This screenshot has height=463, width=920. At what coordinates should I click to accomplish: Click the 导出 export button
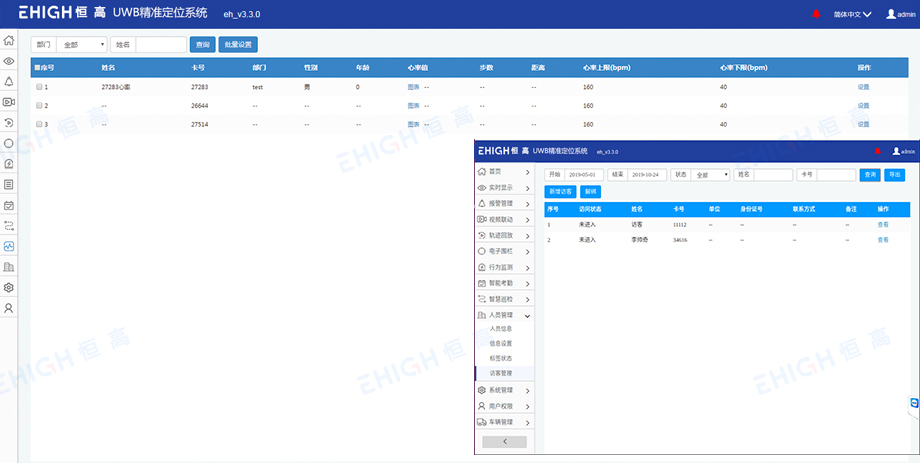click(x=894, y=175)
